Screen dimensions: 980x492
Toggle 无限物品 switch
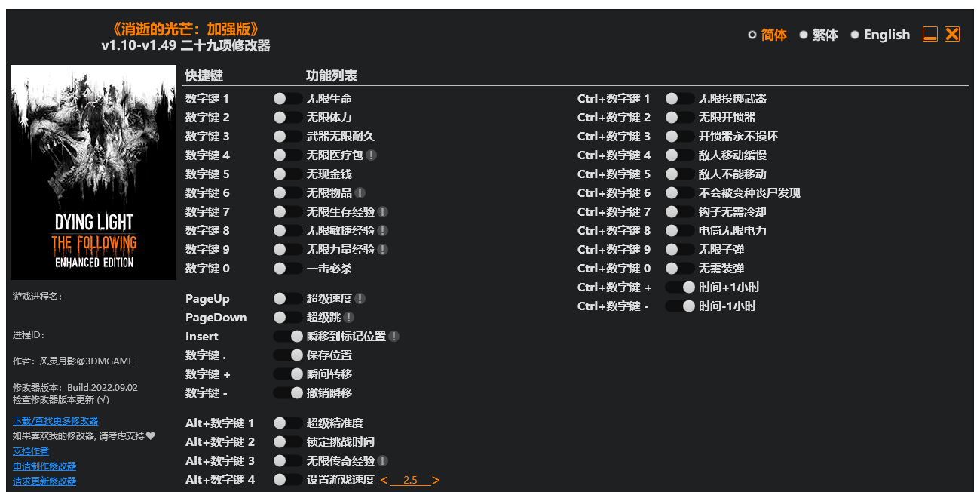click(287, 193)
